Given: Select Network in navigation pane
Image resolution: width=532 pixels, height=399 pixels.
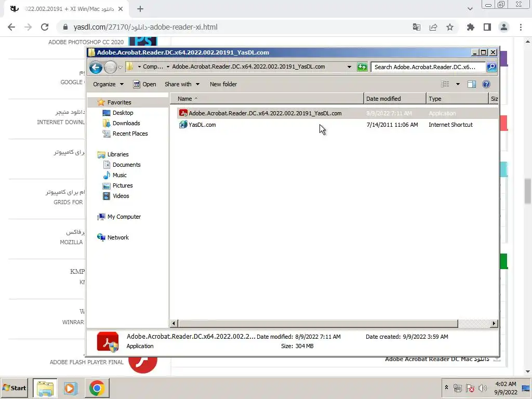Looking at the screenshot, I should pyautogui.click(x=118, y=237).
